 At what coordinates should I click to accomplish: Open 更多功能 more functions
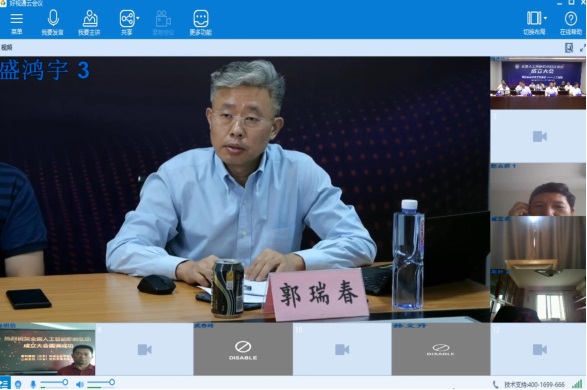pos(201,18)
